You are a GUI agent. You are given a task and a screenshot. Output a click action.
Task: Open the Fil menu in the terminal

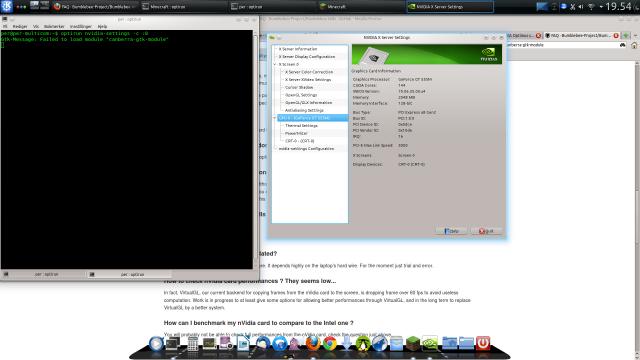pos(5,27)
